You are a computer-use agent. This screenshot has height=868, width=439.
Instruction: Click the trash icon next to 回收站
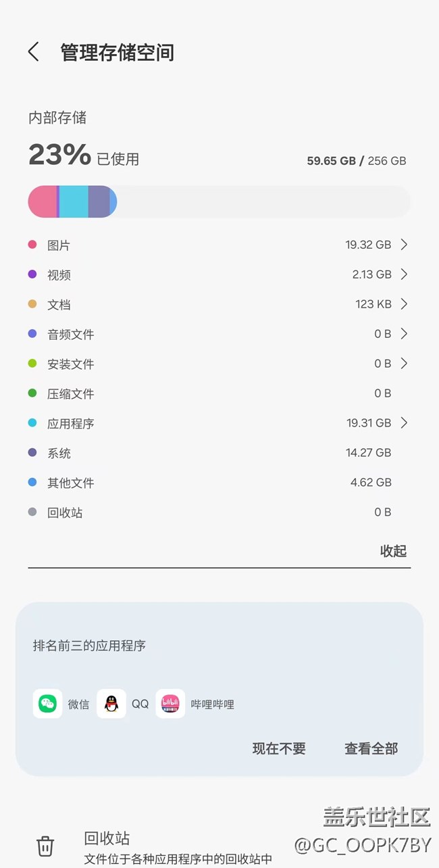45,844
